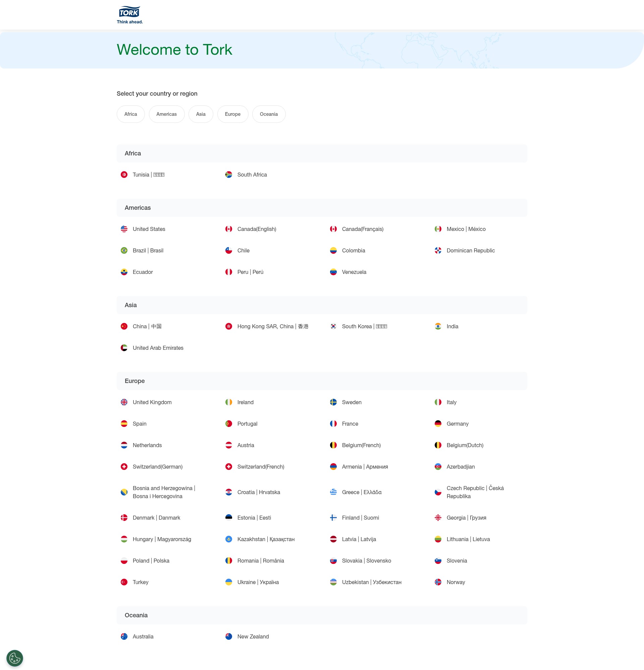644x670 pixels.
Task: Open Poland | Polska link
Action: pyautogui.click(x=151, y=561)
